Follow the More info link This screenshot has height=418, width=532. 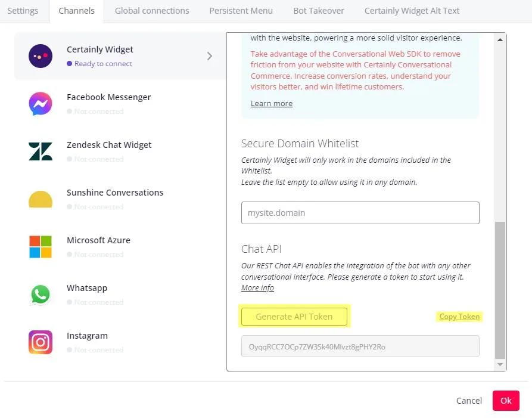click(257, 288)
